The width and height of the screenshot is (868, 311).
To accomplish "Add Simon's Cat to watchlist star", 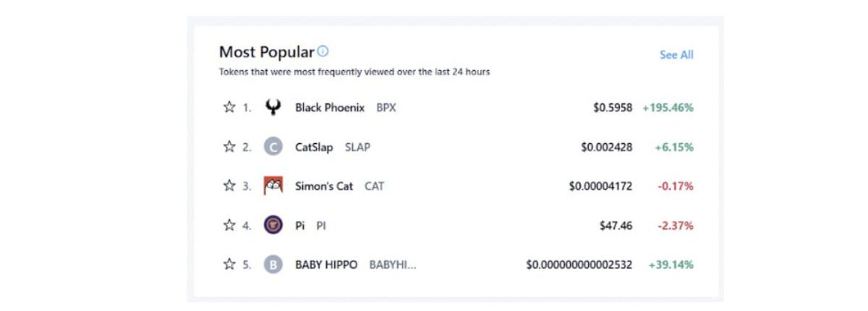I will [x=229, y=186].
